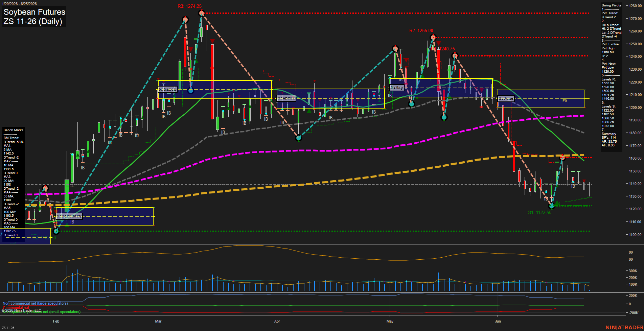Click the 1150.00 price axis label
This screenshot has width=644, height=331.
635,171
